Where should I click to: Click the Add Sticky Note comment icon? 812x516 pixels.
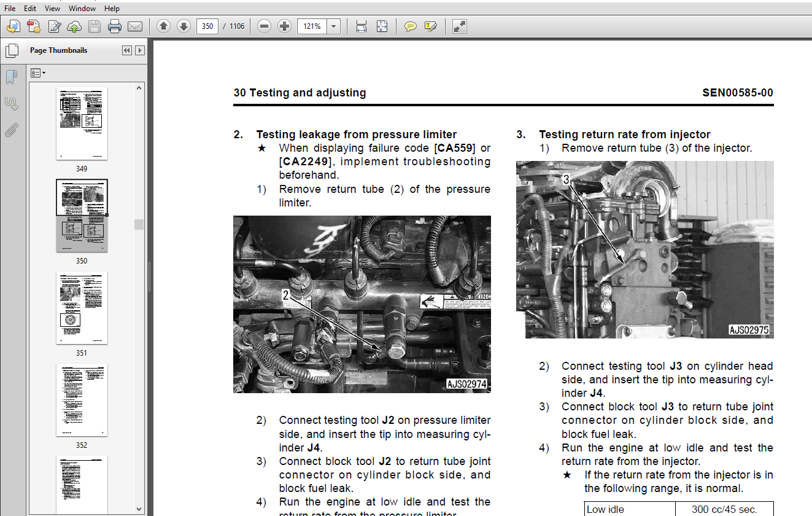[x=411, y=26]
